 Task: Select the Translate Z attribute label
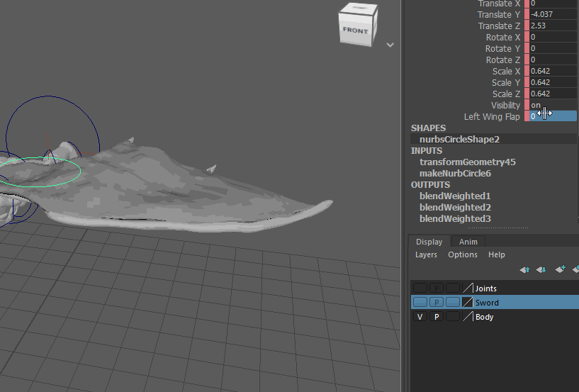click(x=499, y=26)
